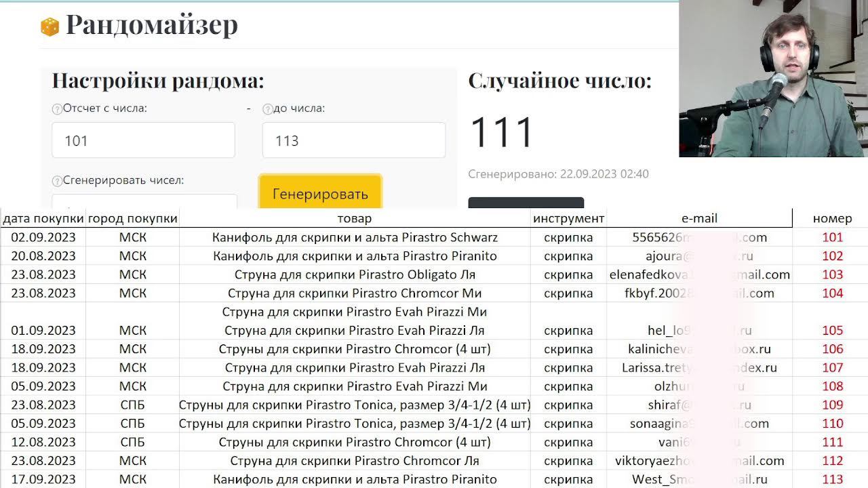Select the date cell "02.09.2023"

(x=43, y=237)
